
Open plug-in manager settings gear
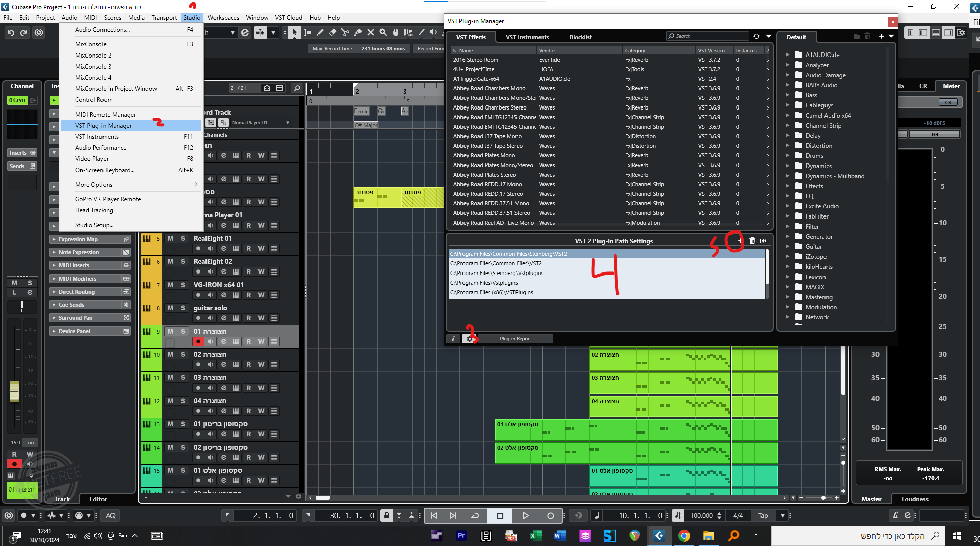470,339
